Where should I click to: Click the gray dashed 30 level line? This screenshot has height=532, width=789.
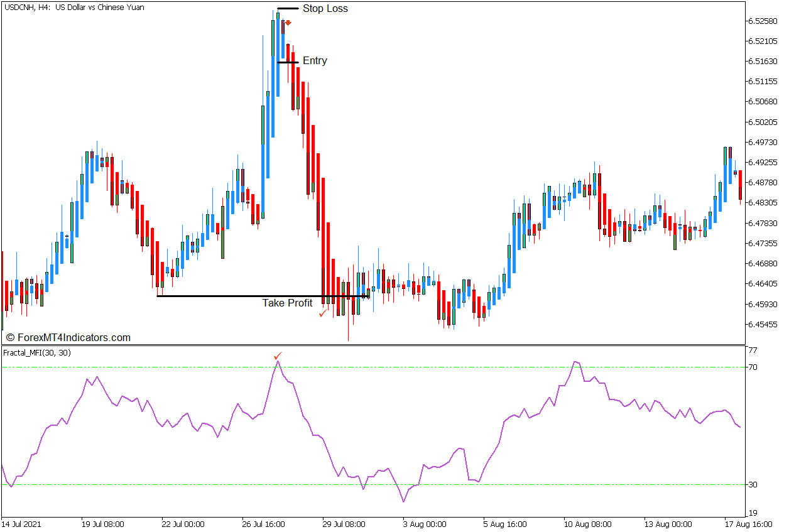point(188,484)
